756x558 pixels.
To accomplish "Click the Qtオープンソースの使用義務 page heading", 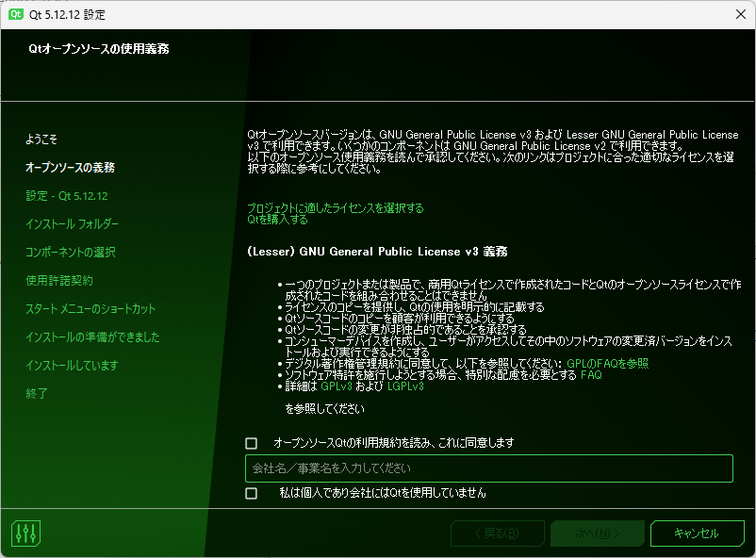I will click(x=99, y=49).
